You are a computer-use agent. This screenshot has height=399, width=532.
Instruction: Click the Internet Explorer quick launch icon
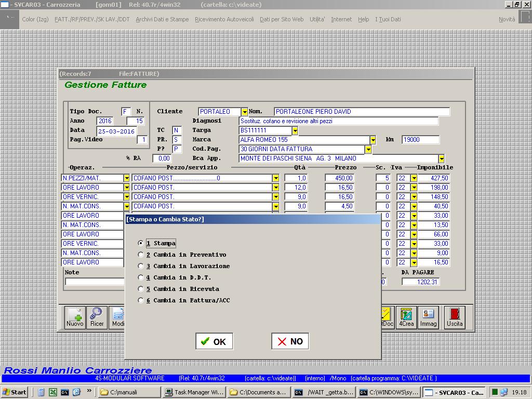pos(76,392)
